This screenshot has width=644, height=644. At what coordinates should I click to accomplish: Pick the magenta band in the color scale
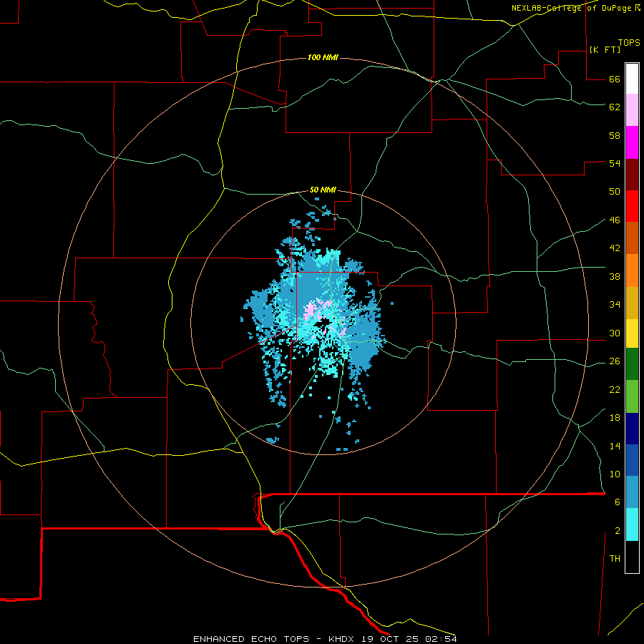pyautogui.click(x=632, y=142)
